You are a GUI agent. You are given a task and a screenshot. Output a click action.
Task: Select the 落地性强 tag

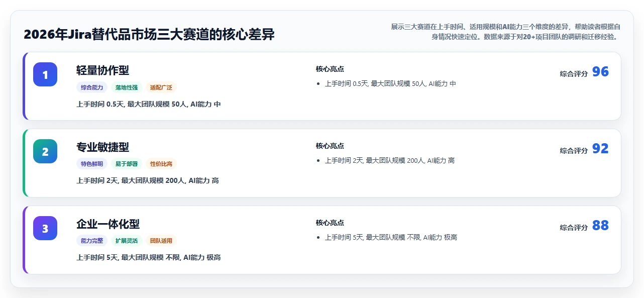[x=127, y=87]
